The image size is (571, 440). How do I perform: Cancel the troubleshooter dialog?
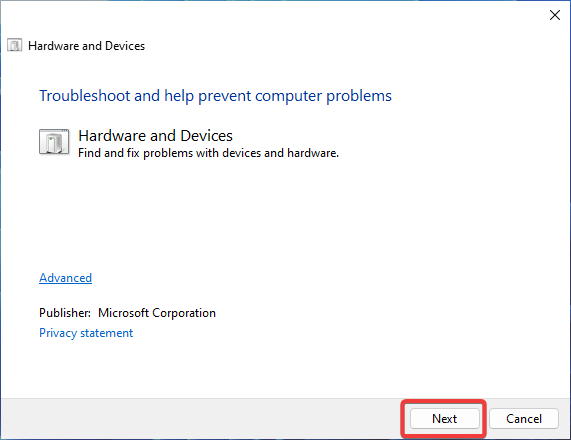pyautogui.click(x=524, y=419)
